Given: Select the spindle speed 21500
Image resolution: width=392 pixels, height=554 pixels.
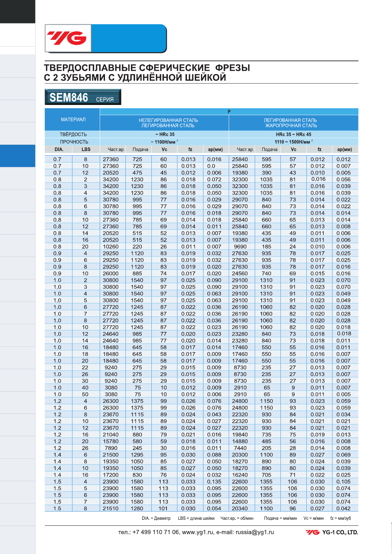Looking at the screenshot, I should [x=111, y=455].
